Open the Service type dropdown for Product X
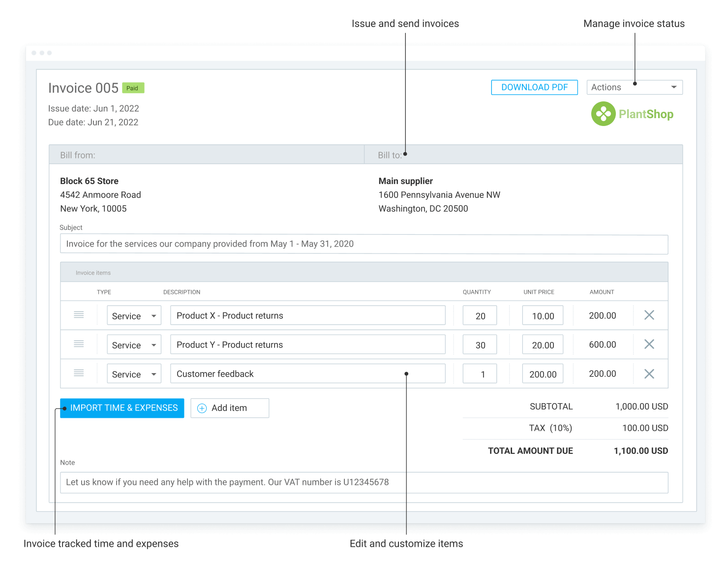The width and height of the screenshot is (728, 568). click(134, 315)
